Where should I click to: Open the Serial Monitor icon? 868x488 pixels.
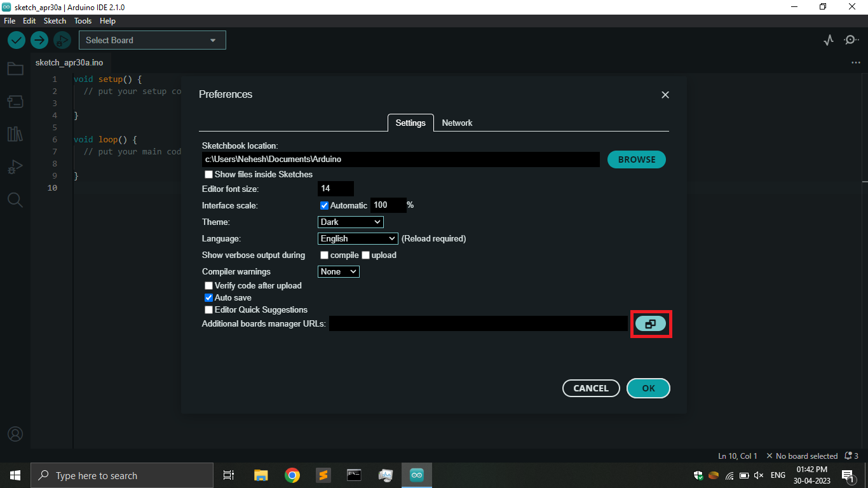point(851,39)
